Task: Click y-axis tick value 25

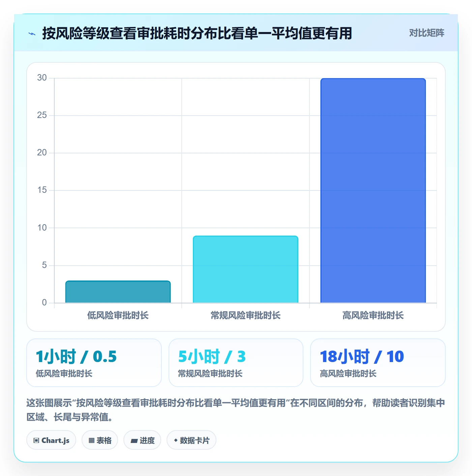Action: 42,115
